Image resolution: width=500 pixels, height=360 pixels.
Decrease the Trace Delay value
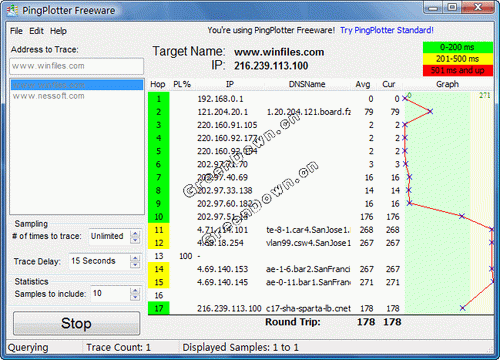(x=135, y=265)
